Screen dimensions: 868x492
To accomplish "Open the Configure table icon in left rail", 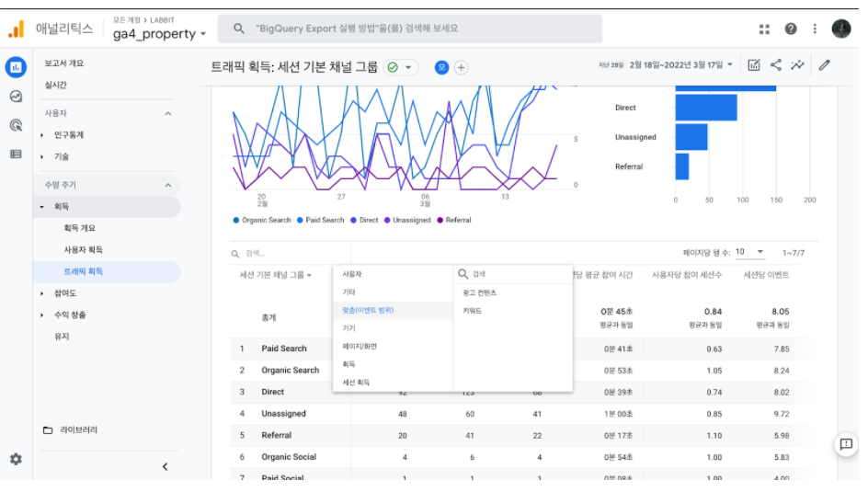I will [16, 154].
